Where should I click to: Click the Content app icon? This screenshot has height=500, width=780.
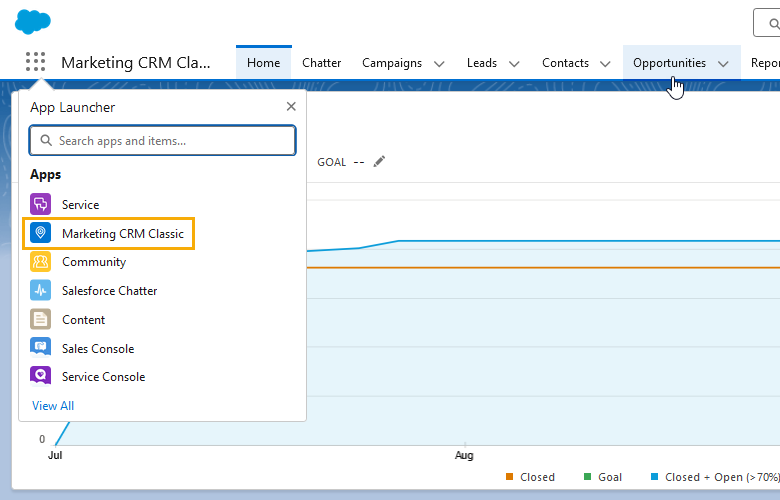[x=40, y=319]
